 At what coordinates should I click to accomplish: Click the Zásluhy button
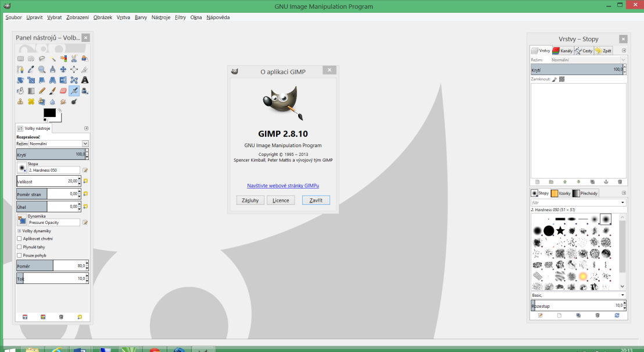pyautogui.click(x=250, y=200)
